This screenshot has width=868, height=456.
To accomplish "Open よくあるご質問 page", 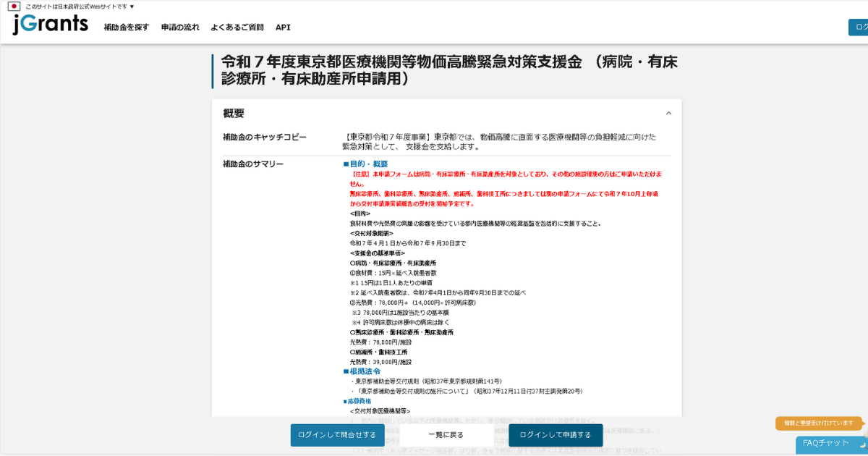I will (237, 28).
